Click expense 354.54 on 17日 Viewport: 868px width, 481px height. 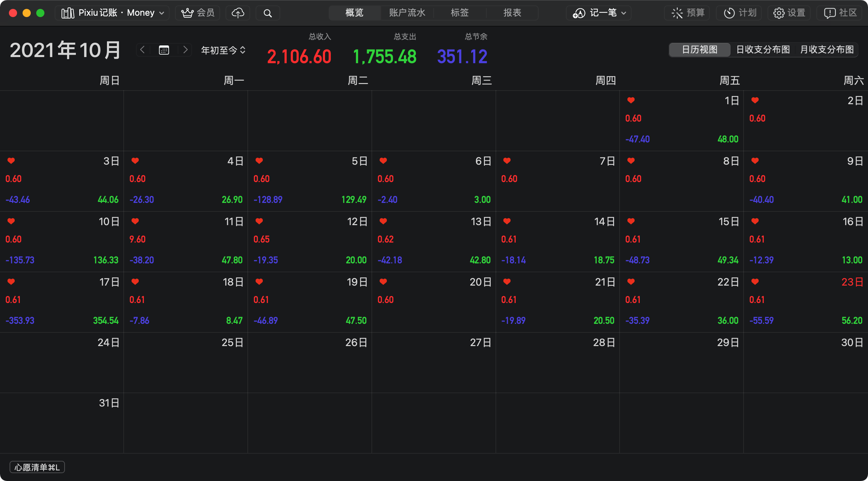point(106,320)
